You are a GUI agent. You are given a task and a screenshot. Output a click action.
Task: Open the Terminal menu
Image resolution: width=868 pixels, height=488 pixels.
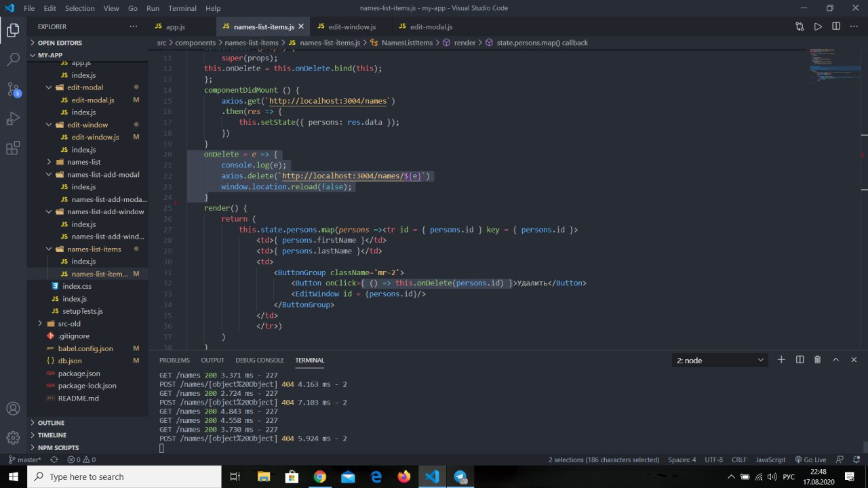(x=182, y=8)
